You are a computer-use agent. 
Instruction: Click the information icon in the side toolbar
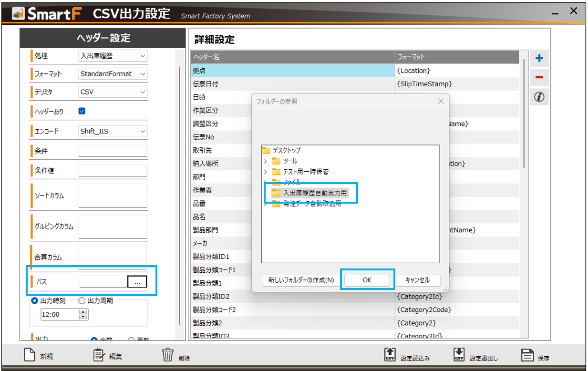click(539, 97)
